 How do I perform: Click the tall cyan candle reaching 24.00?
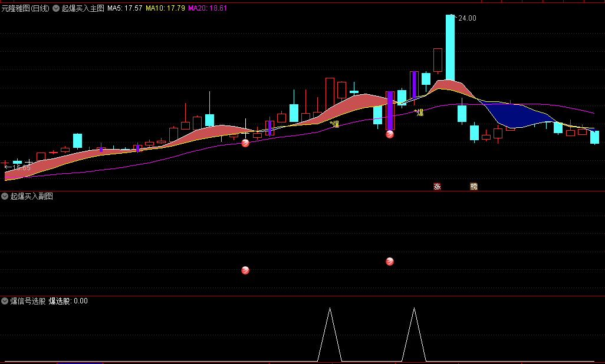[x=450, y=48]
